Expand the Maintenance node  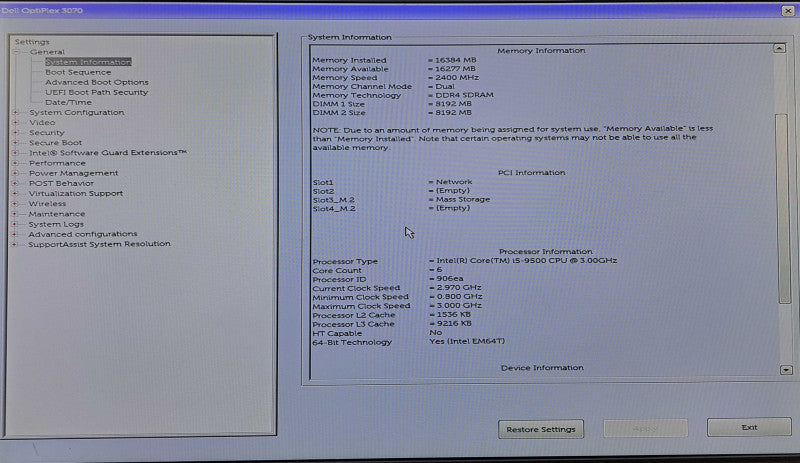[15, 214]
